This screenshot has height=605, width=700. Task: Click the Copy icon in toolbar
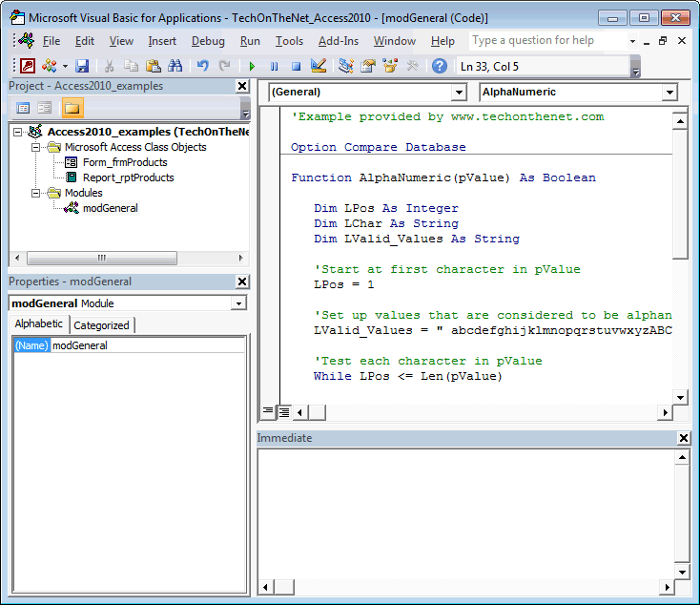[x=131, y=66]
